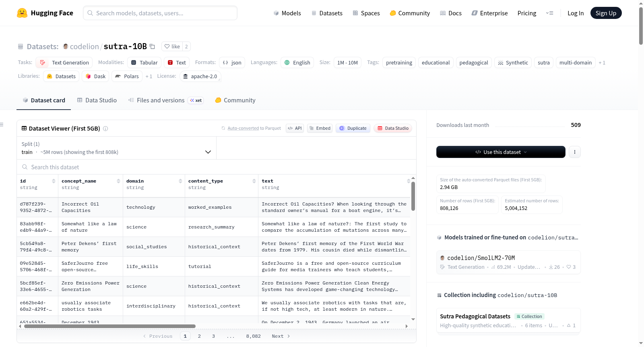Open Enterprise in the top navigation
Image resolution: width=644 pixels, height=347 pixels.
[489, 13]
